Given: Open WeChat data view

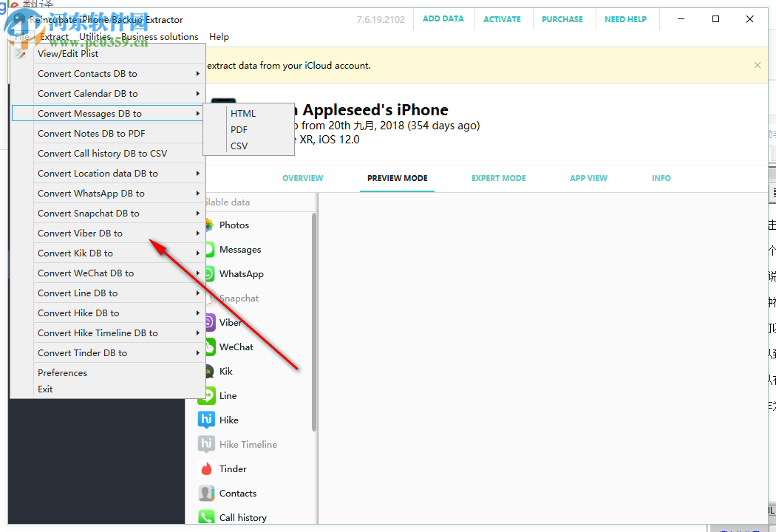Looking at the screenshot, I should (x=236, y=347).
